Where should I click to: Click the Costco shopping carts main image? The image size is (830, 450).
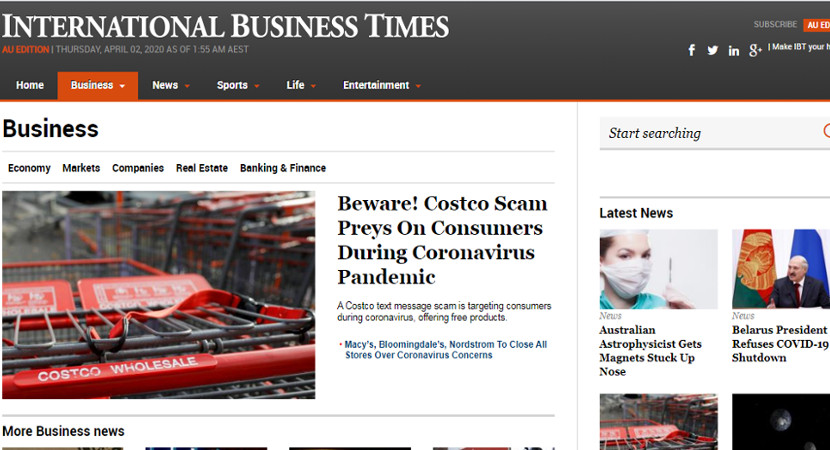pyautogui.click(x=158, y=295)
